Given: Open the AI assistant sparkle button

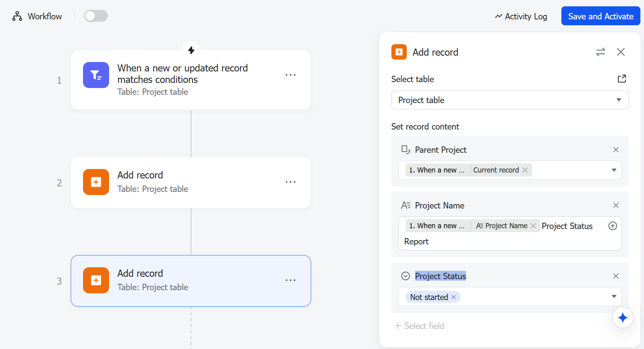Looking at the screenshot, I should point(623,317).
